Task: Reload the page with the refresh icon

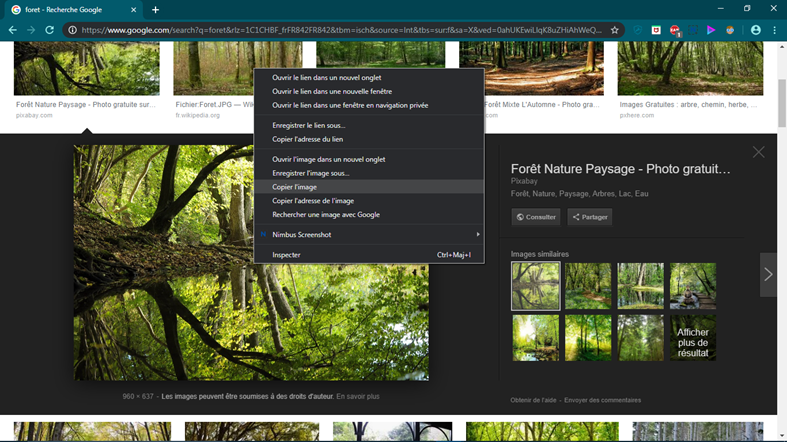Action: tap(51, 30)
